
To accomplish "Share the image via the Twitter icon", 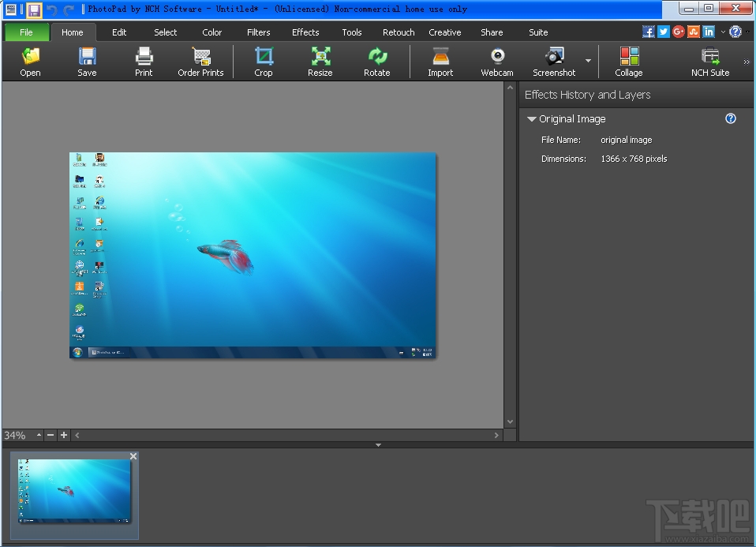I will pyautogui.click(x=663, y=32).
